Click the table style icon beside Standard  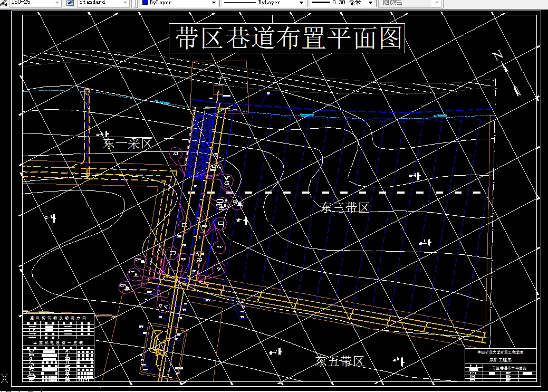[x=70, y=3]
